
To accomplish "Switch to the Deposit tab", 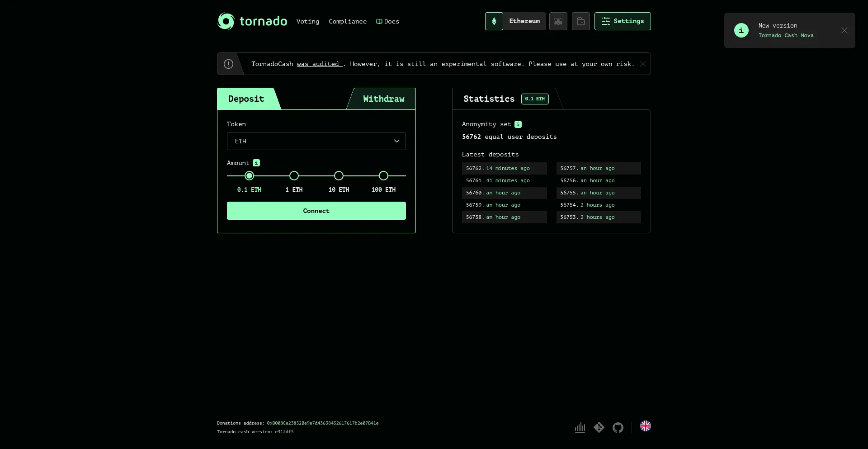I will (246, 99).
